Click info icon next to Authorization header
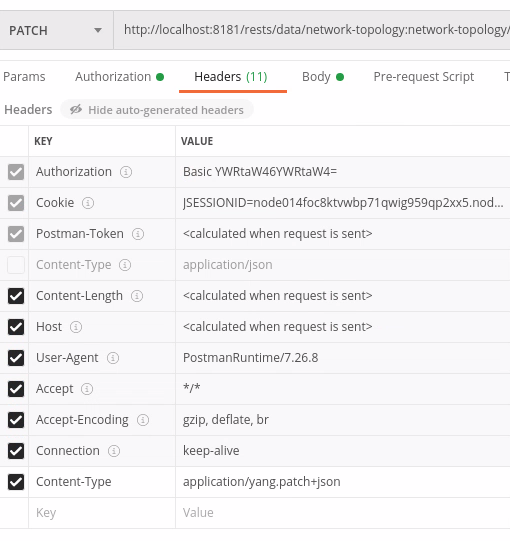This screenshot has width=510, height=541. point(126,172)
